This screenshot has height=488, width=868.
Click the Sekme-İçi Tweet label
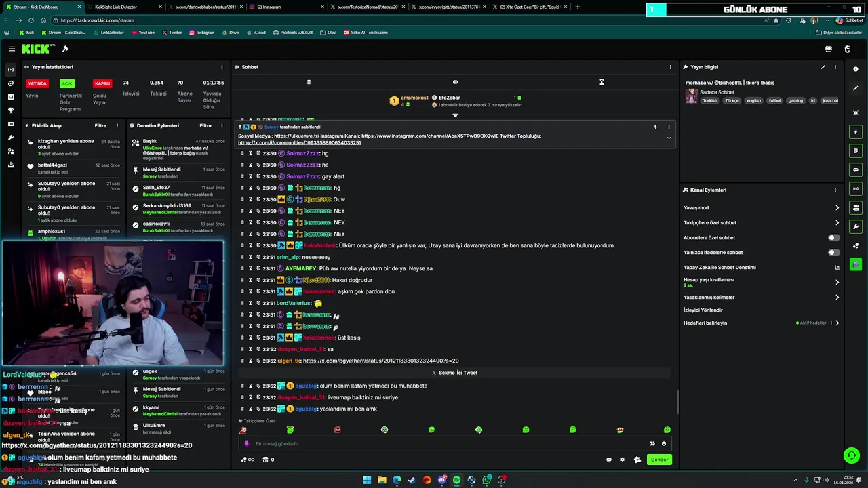454,373
